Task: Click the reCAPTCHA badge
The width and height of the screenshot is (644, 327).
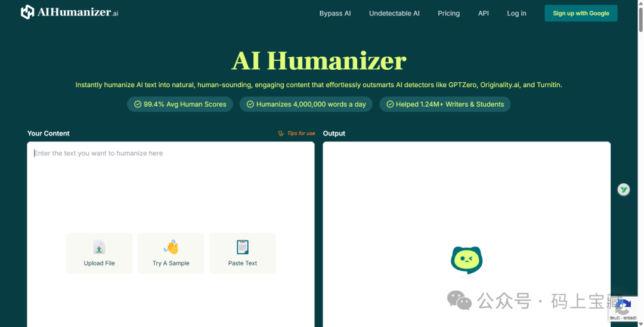Action: [x=623, y=310]
